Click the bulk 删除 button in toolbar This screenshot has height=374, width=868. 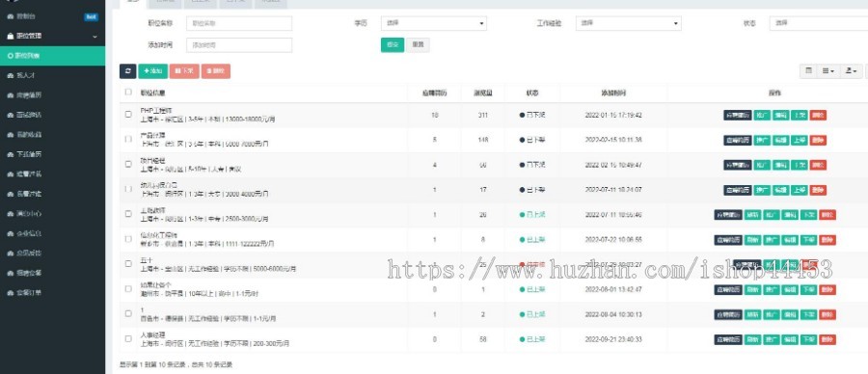pos(216,70)
